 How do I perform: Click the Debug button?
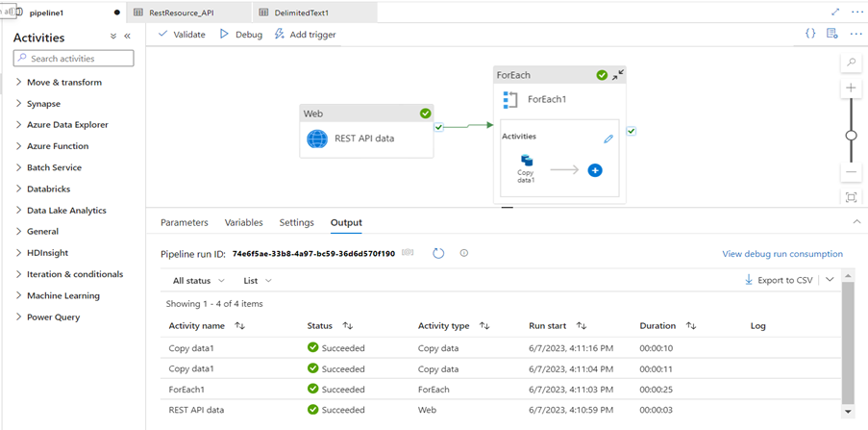click(x=240, y=34)
